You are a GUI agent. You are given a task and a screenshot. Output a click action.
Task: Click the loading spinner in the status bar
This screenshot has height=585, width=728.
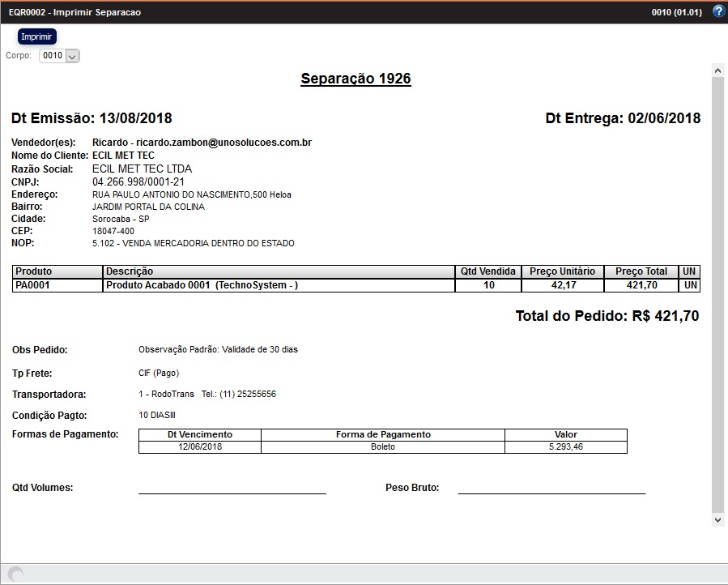point(15,574)
